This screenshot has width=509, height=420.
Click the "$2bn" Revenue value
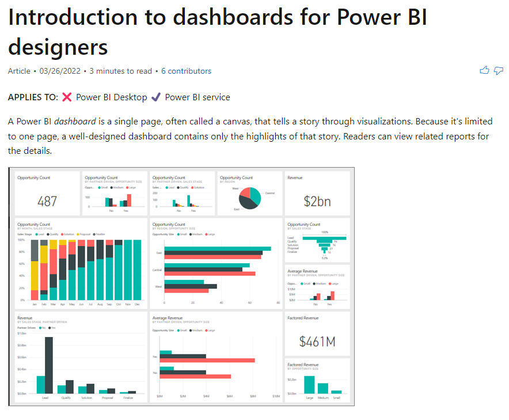317,202
